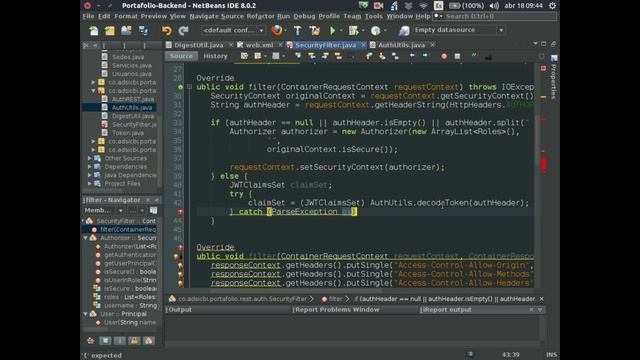This screenshot has width=640, height=360.
Task: Toggle the Highlight Search editor button
Action: point(338,56)
